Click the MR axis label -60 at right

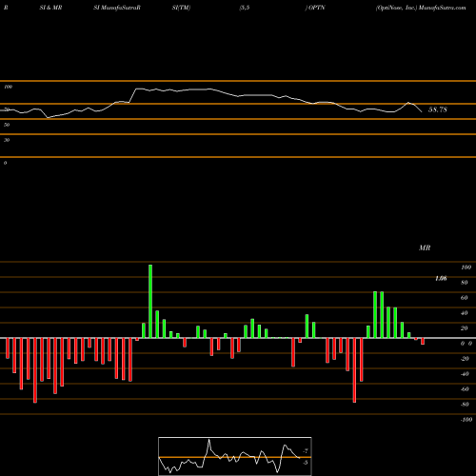click(465, 389)
